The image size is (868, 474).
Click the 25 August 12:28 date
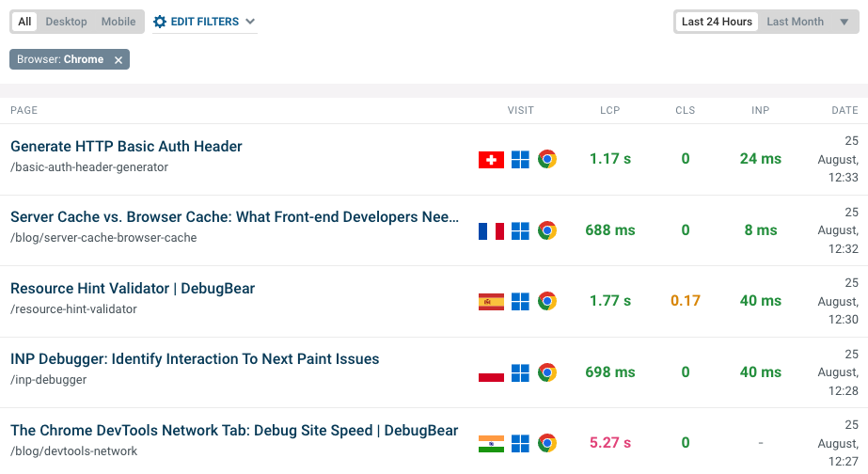tap(838, 372)
